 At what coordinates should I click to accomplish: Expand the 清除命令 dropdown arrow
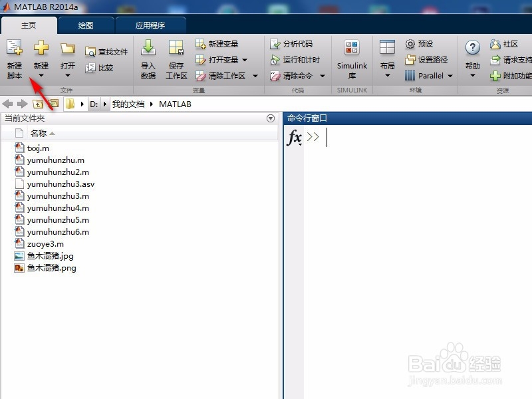323,76
